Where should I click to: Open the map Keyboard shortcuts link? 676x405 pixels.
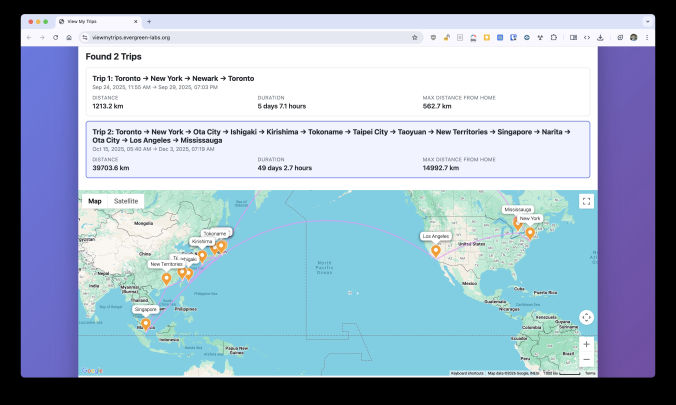[467, 373]
